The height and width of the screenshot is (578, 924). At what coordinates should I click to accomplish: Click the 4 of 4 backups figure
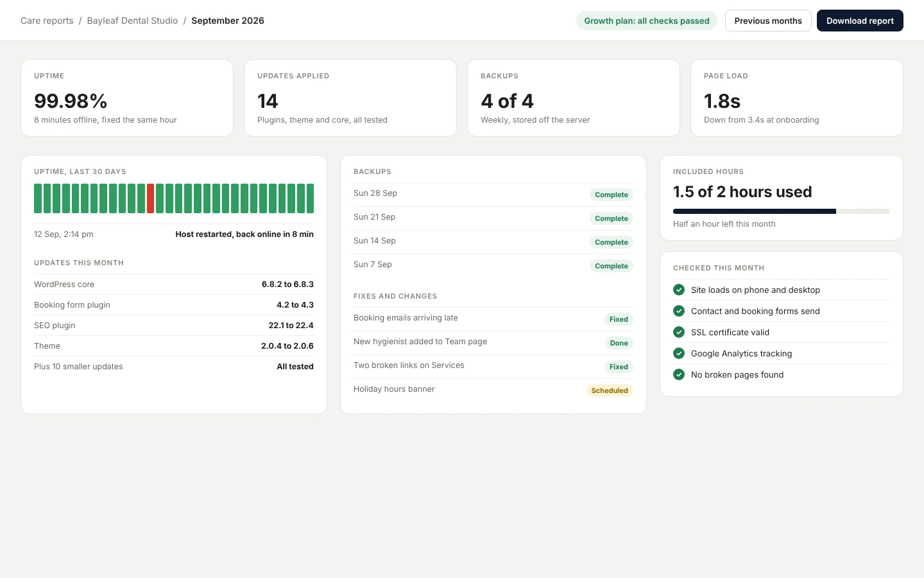point(507,101)
